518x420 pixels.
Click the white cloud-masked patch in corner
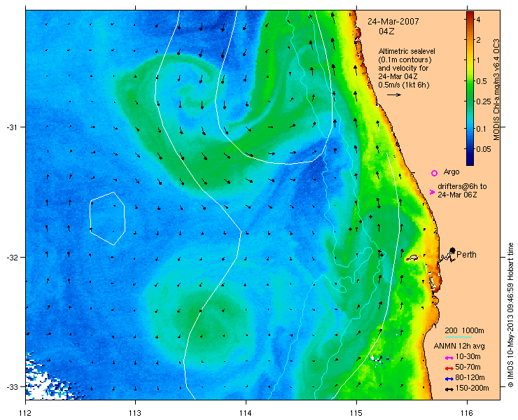point(46,380)
